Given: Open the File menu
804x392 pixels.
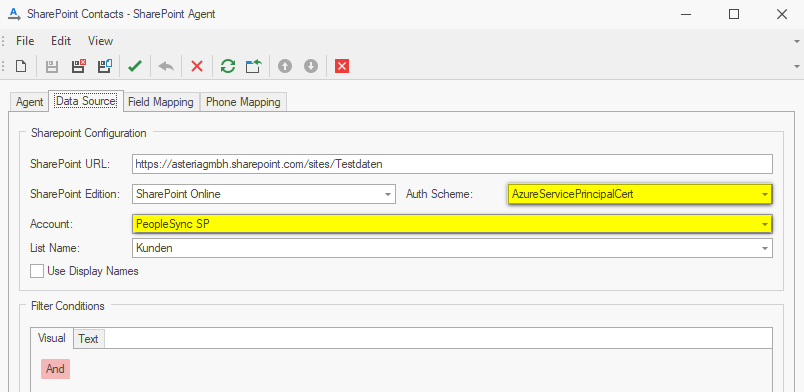Looking at the screenshot, I should [x=25, y=41].
